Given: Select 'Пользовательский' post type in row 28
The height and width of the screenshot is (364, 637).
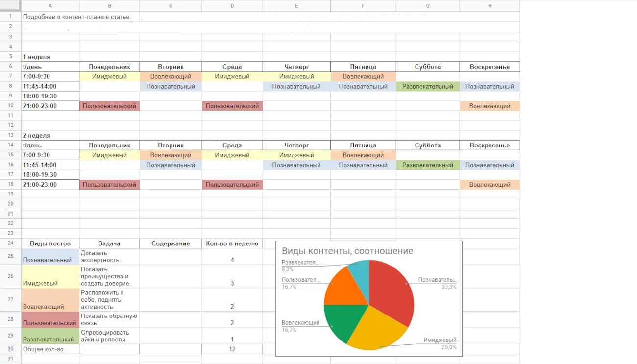Looking at the screenshot, I should [x=50, y=320].
